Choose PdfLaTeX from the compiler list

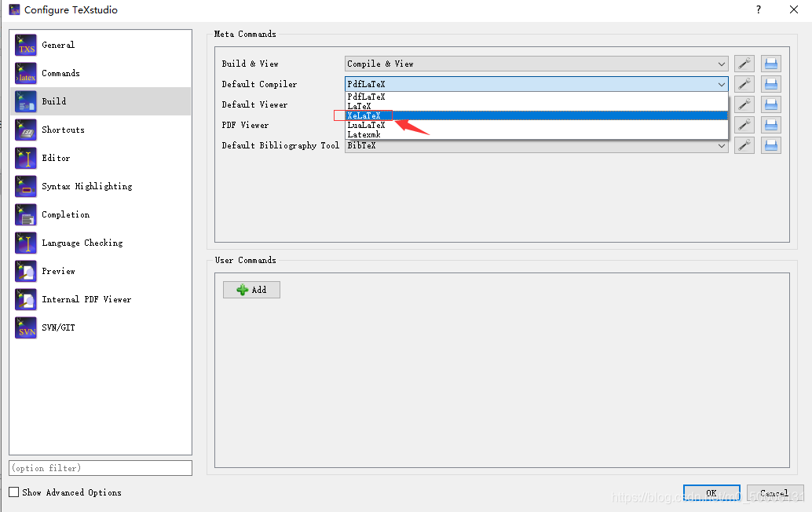click(x=536, y=97)
